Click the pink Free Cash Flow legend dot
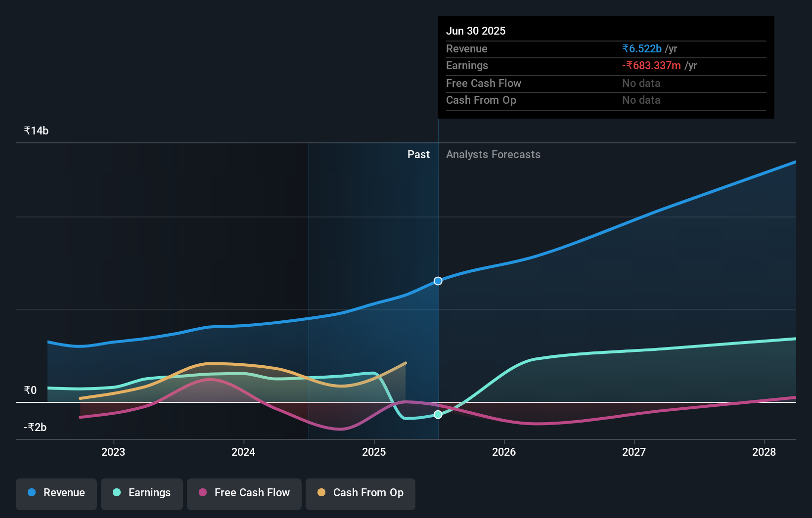 coord(202,492)
